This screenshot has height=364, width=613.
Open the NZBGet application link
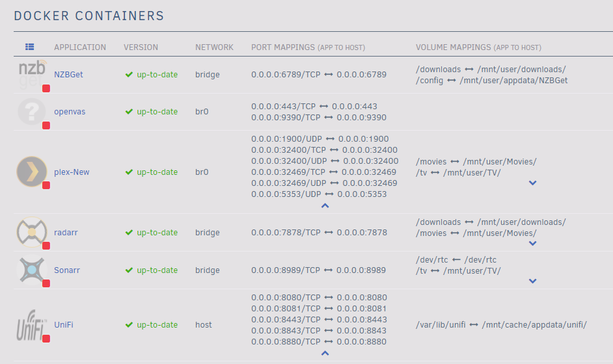68,74
